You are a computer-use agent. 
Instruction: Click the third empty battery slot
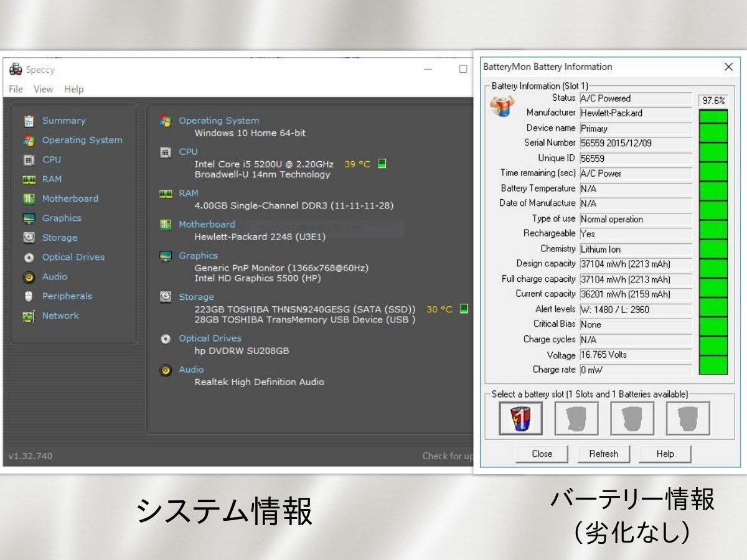point(632,418)
